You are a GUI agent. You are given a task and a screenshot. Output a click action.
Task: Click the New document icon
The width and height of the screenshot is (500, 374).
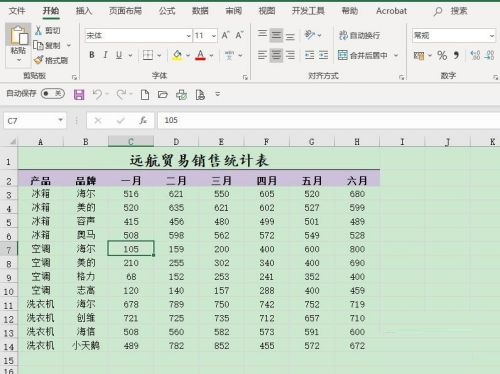pos(145,95)
